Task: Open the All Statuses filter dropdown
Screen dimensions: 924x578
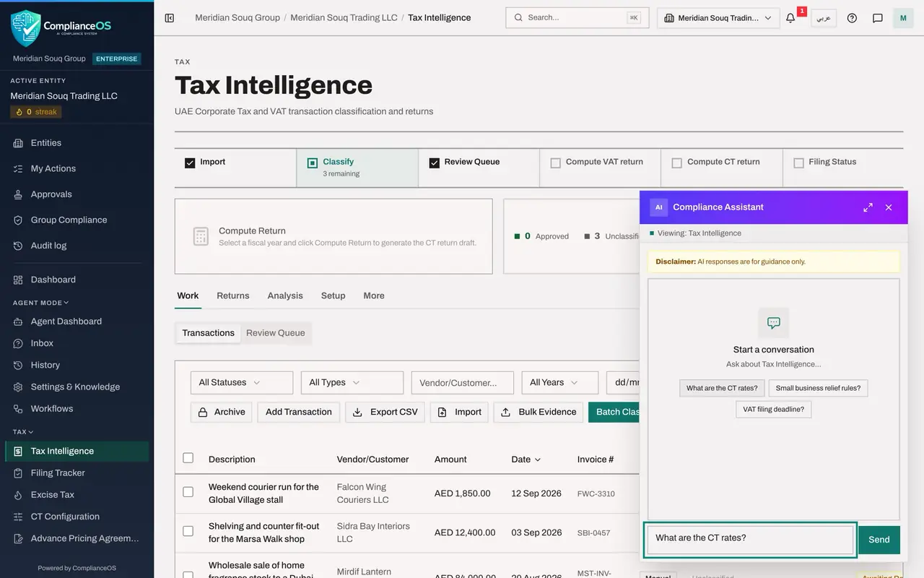Action: (242, 382)
